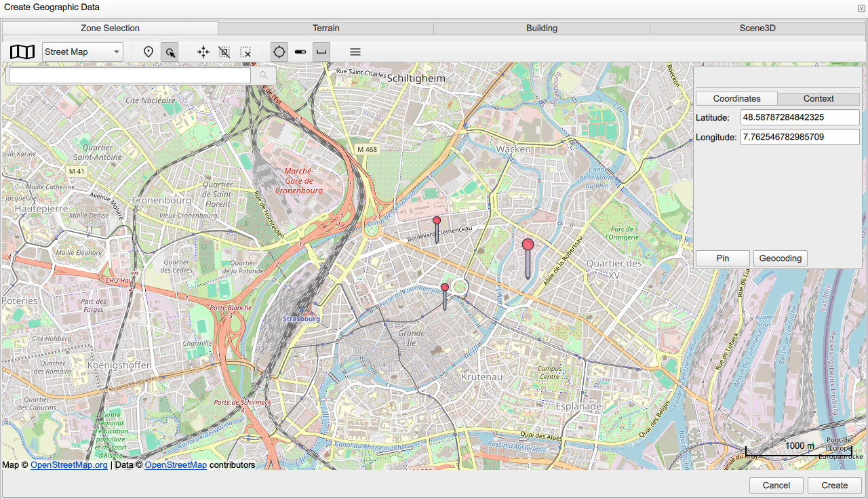868x499 pixels.
Task: Toggle the crosshair target display
Action: (x=279, y=52)
